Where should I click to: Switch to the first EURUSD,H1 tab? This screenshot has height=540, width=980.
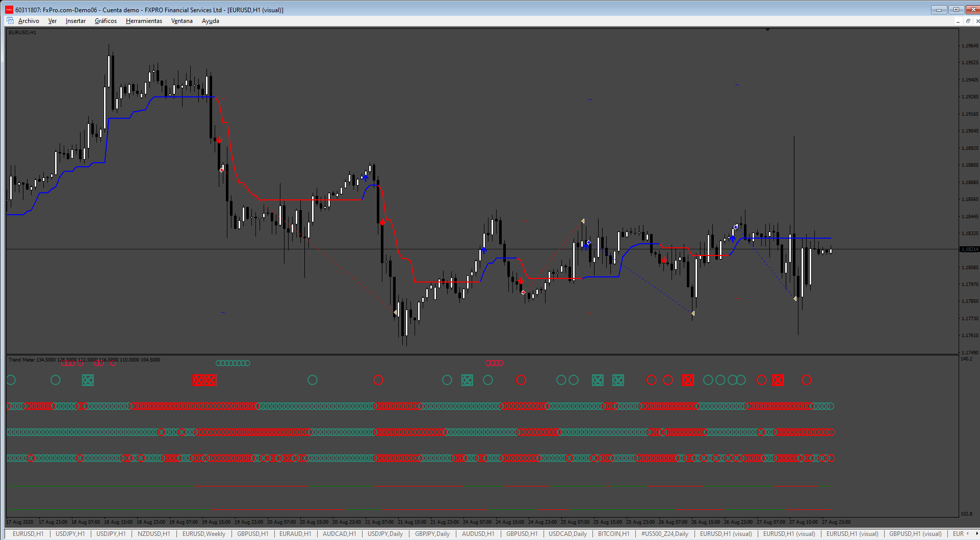click(x=28, y=534)
